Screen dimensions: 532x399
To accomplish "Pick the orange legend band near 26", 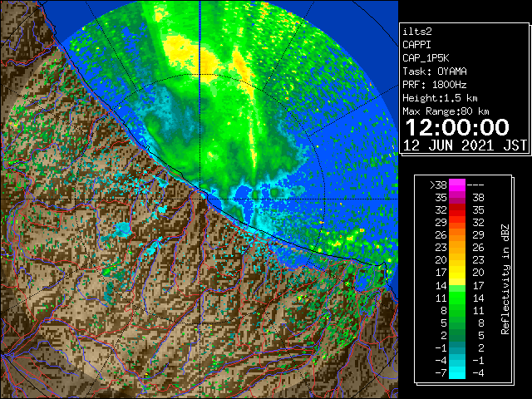I will (457, 235).
